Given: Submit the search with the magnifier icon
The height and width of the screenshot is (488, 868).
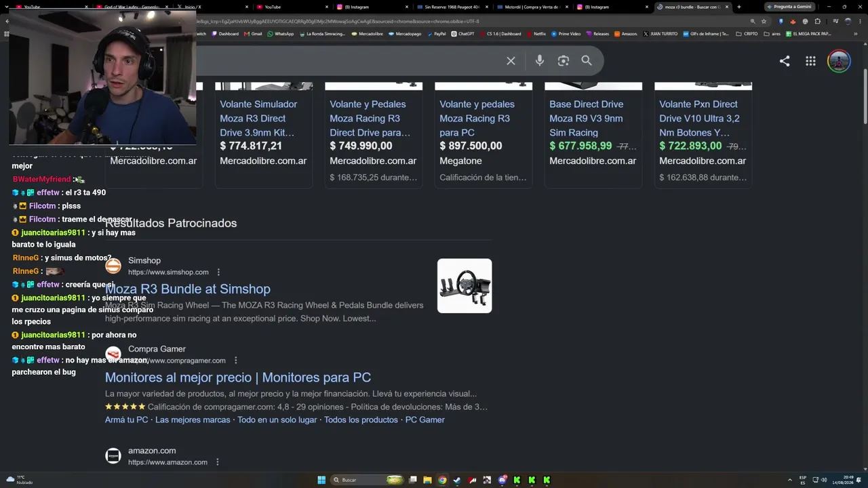Looking at the screenshot, I should point(587,61).
